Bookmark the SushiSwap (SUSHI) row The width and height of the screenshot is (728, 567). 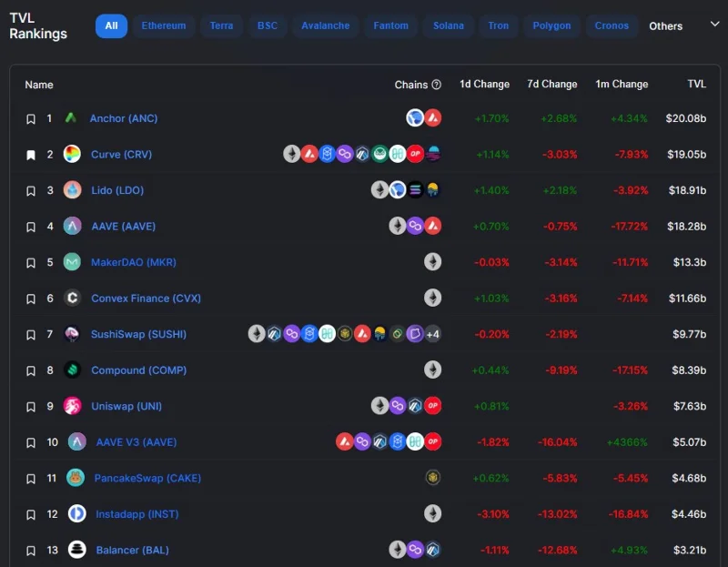pos(31,335)
